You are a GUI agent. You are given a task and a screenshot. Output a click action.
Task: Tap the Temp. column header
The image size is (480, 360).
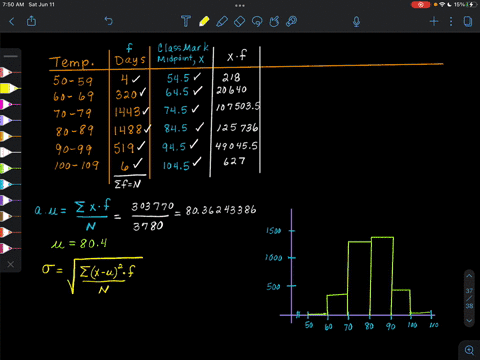[72, 62]
